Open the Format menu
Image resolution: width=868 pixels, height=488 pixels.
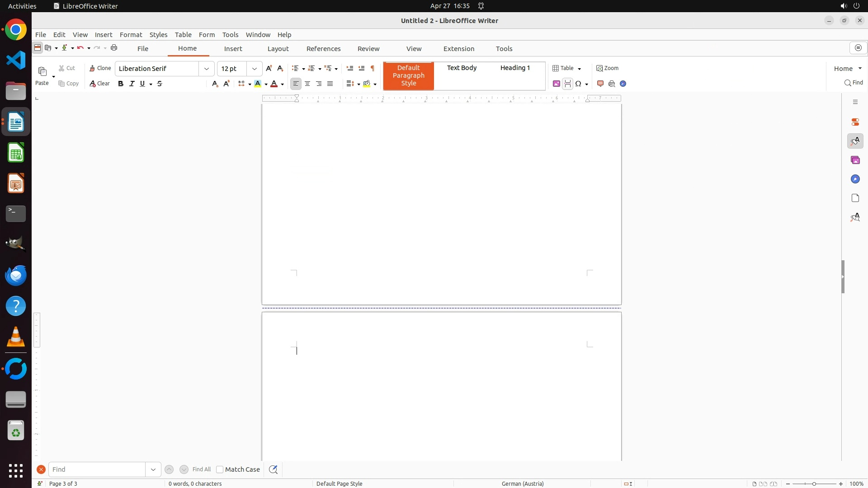pyautogui.click(x=131, y=35)
